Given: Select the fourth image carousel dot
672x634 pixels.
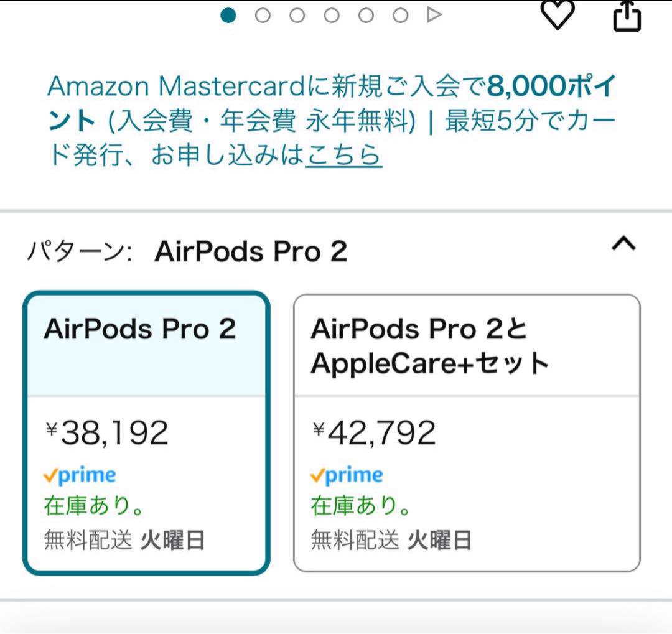Looking at the screenshot, I should click(332, 16).
